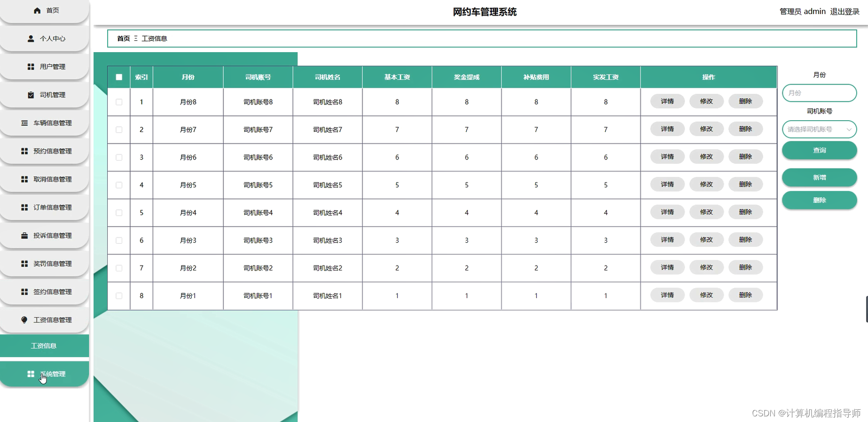Click the person icon for 个人中心

pos(31,38)
